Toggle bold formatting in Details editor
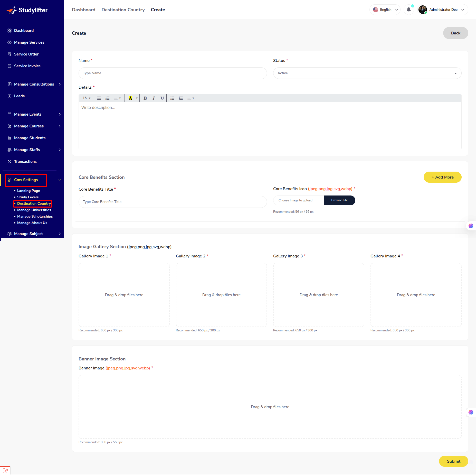This screenshot has width=476, height=475. 145,98
